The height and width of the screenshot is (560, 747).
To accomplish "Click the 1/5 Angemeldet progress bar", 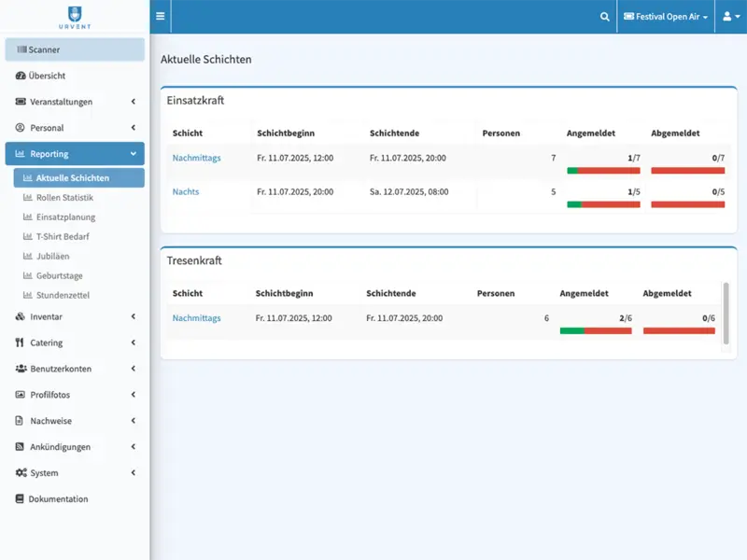I will (603, 204).
